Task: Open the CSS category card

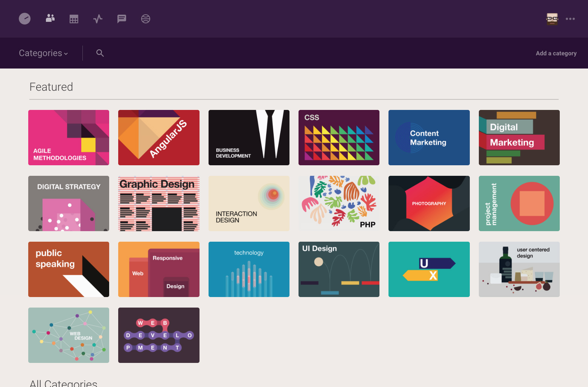Action: click(339, 137)
